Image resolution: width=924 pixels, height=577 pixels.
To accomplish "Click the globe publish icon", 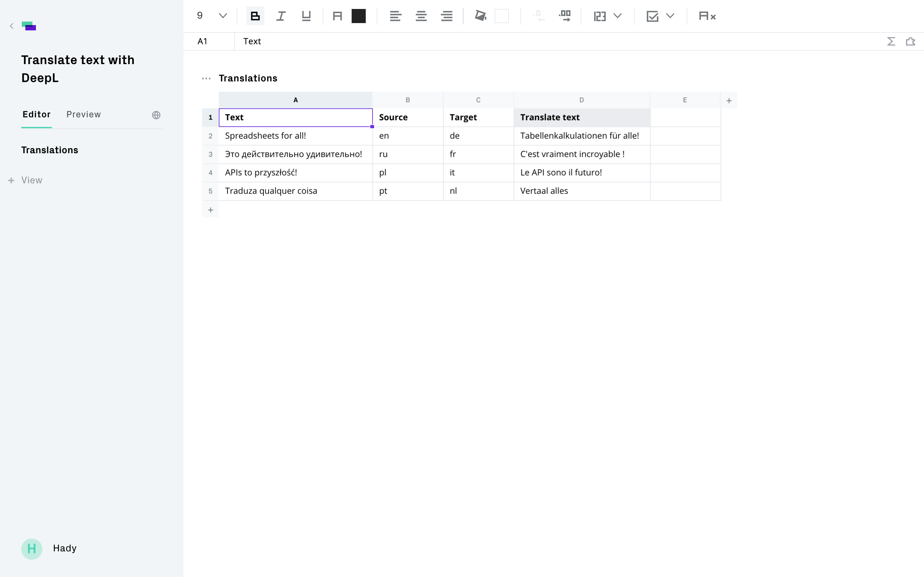I will click(156, 115).
